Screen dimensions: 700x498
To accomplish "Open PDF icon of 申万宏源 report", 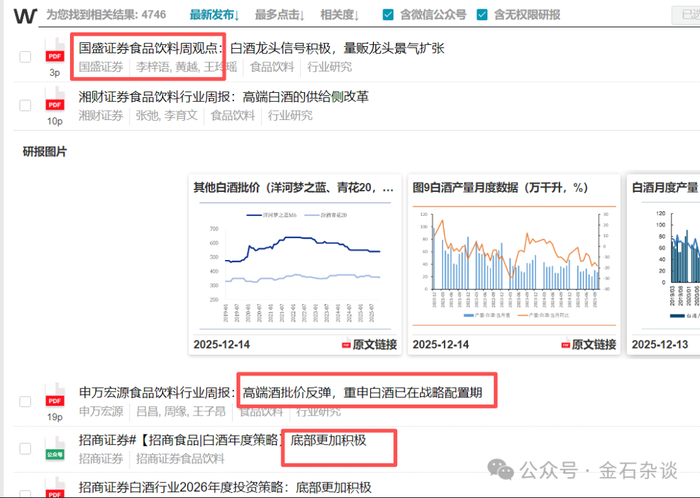I will (x=55, y=396).
